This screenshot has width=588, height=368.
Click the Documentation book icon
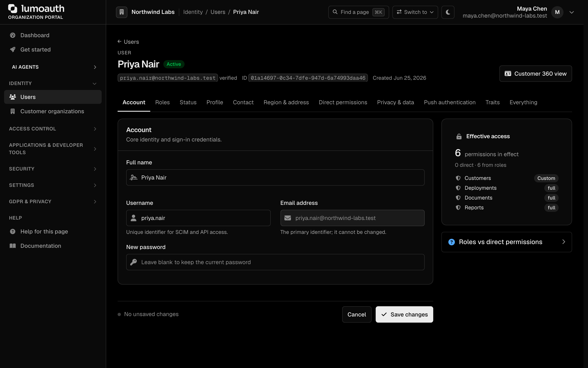(13, 246)
